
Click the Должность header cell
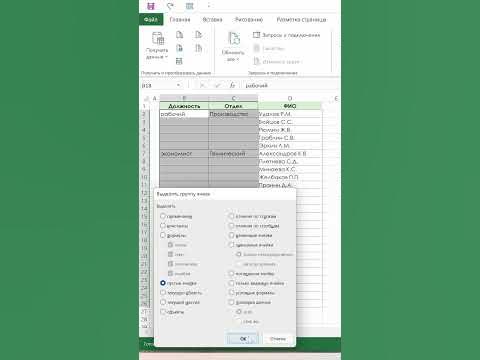click(184, 106)
